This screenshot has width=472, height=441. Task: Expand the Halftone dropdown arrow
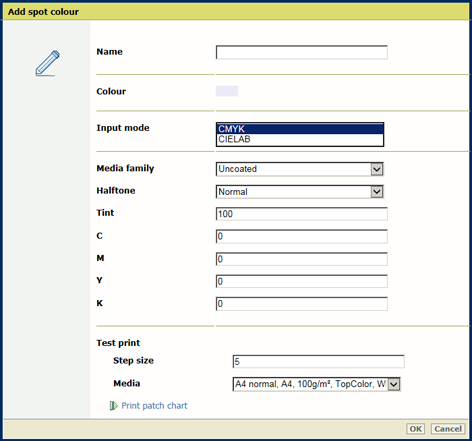pyautogui.click(x=377, y=192)
